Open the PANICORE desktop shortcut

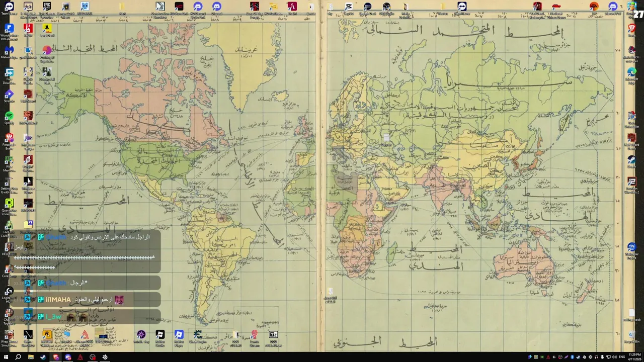pyautogui.click(x=28, y=205)
